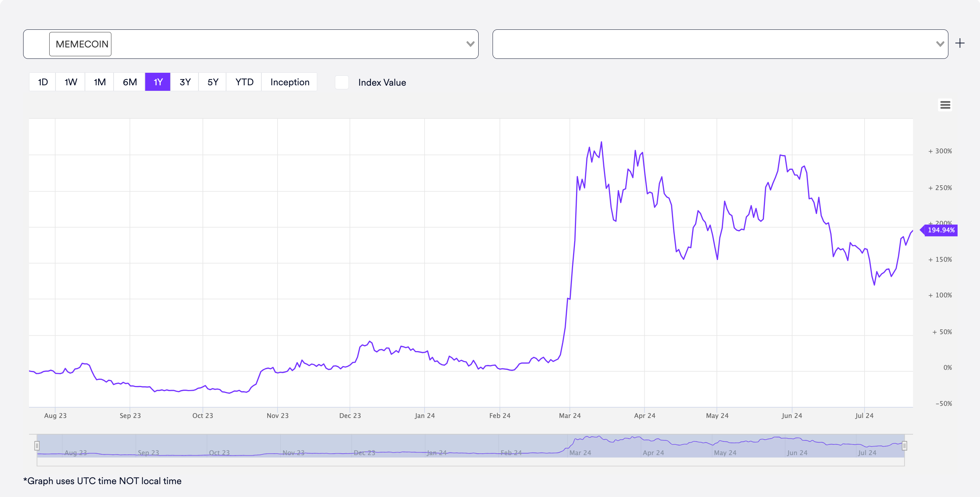Click the Index Value label text
This screenshot has height=497, width=980.
tap(382, 83)
